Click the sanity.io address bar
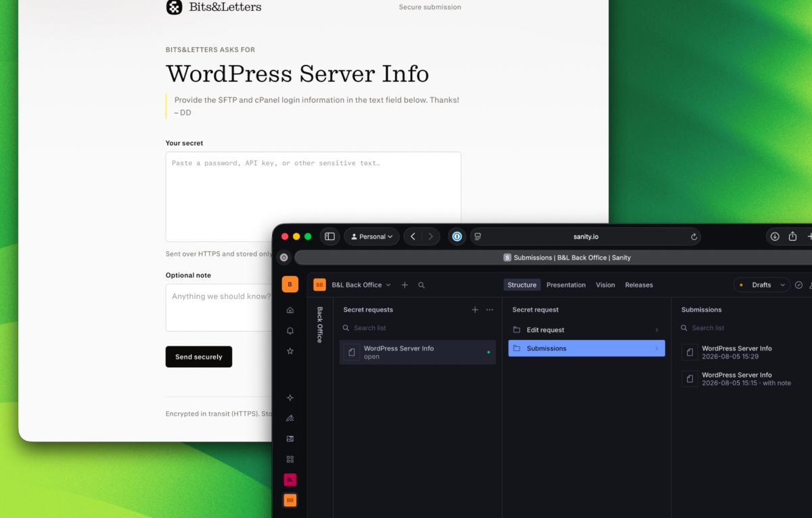 [x=585, y=237]
